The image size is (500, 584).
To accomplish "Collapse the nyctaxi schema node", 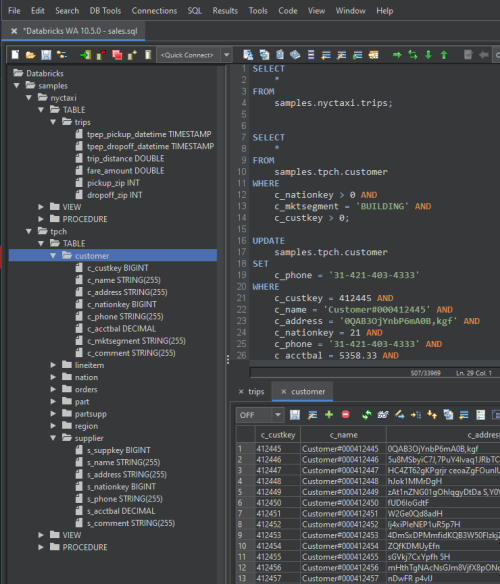I will pos(29,98).
